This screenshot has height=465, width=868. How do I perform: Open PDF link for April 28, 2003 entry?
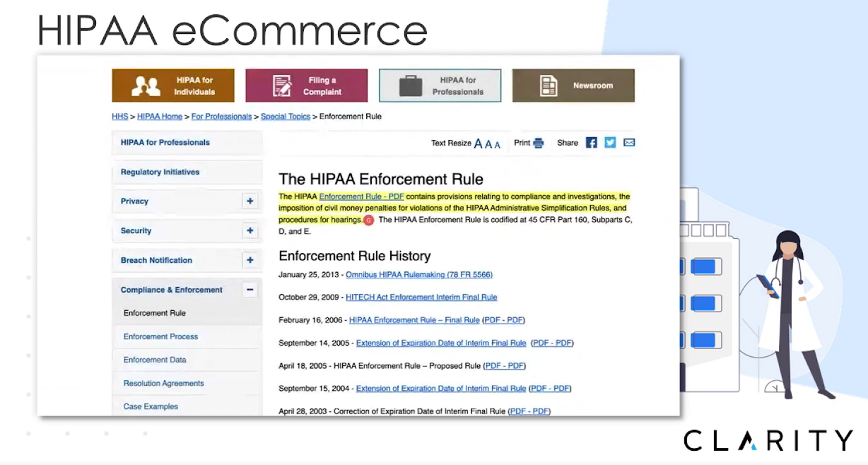coord(529,411)
